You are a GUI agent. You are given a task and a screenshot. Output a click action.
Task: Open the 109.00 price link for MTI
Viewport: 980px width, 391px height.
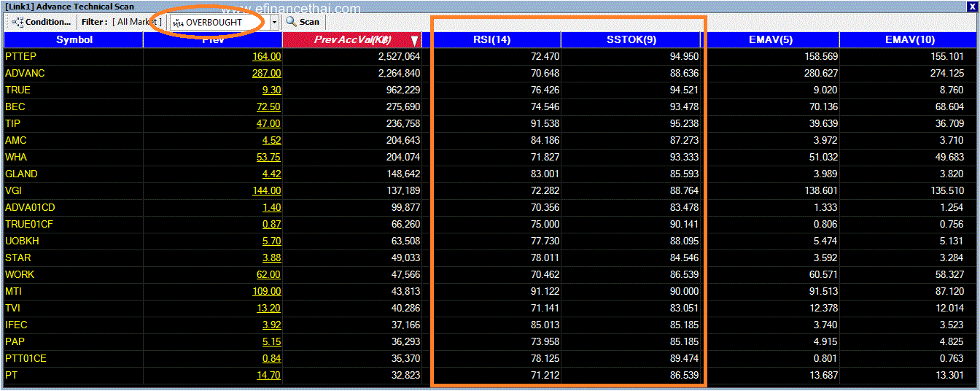pyautogui.click(x=267, y=291)
